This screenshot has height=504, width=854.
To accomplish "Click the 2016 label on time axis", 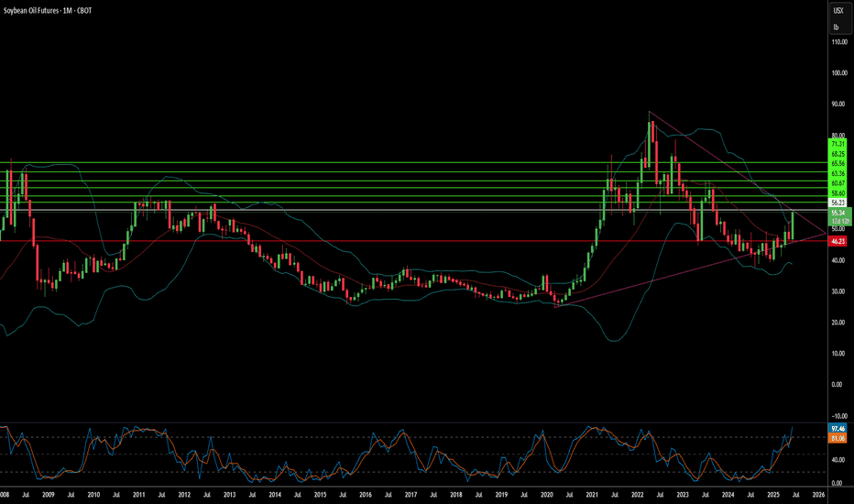I will [x=366, y=495].
